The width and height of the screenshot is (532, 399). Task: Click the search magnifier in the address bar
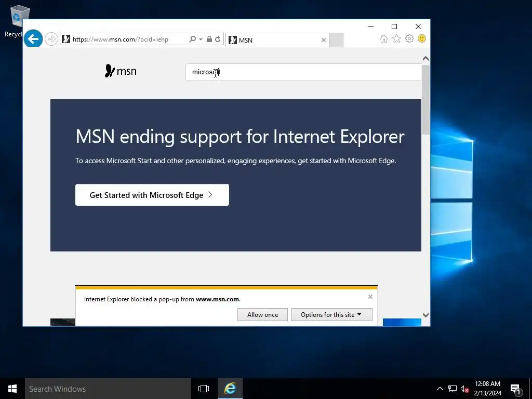tap(192, 39)
